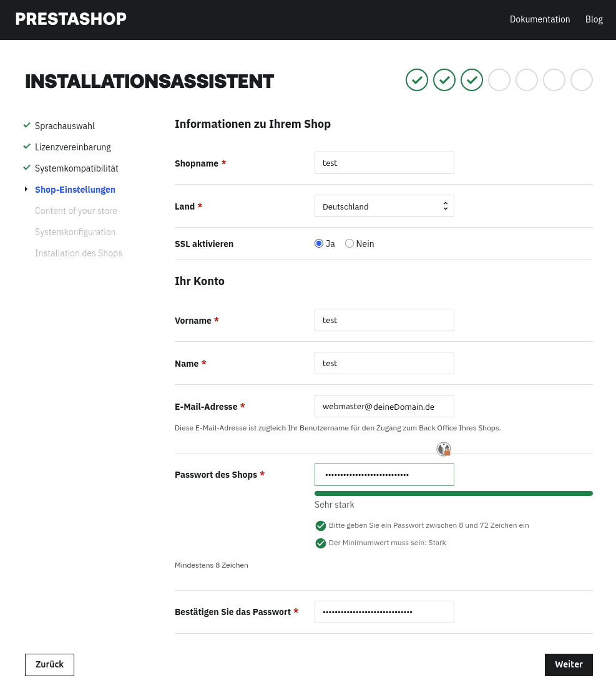Go to the Lizenzvereinbarung sidebar step
Image resolution: width=616 pixels, height=698 pixels.
click(x=73, y=147)
